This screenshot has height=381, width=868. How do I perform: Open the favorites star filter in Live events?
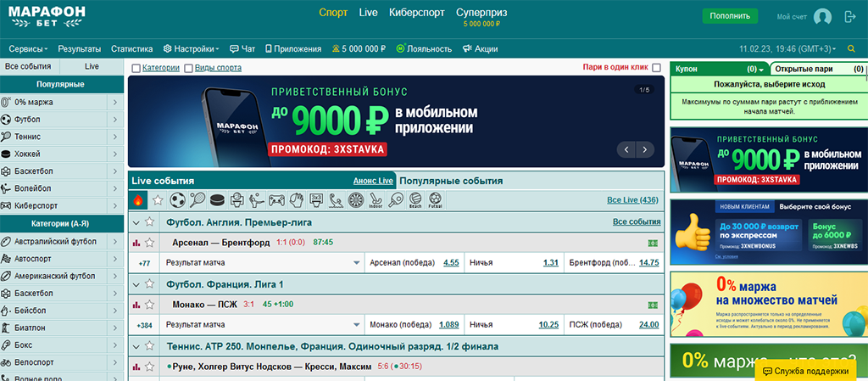click(158, 200)
